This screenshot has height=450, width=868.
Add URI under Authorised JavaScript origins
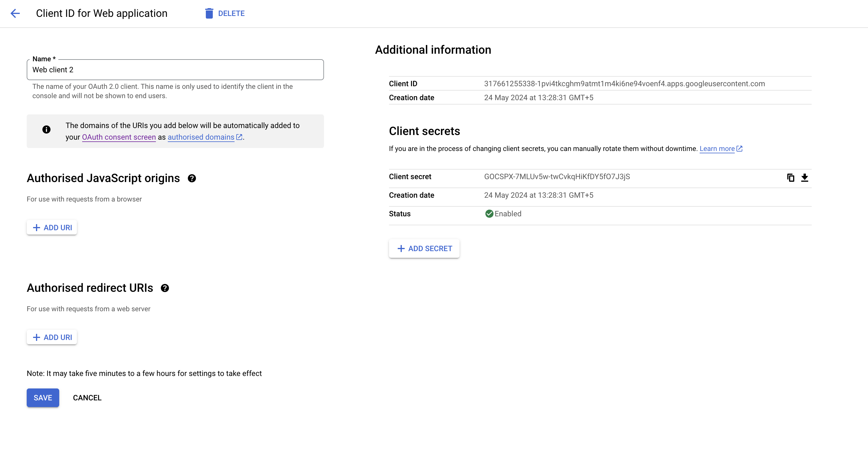[52, 228]
